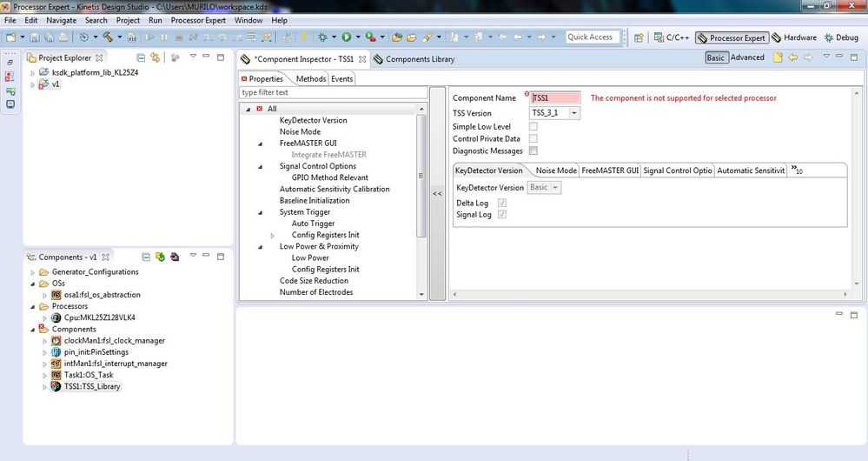Select the FreeMASTER GUI tab

click(609, 170)
